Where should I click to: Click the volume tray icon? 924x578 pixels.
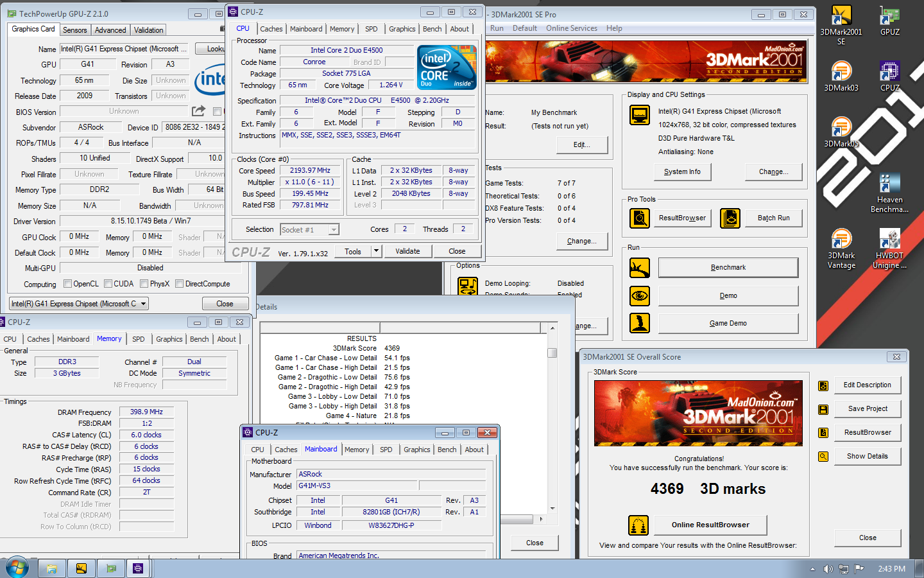(x=828, y=569)
